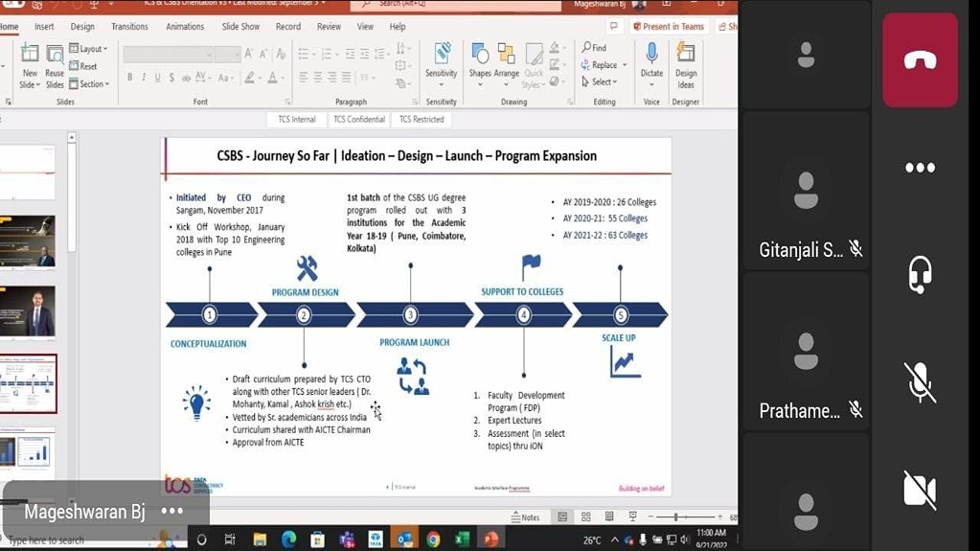980x551 pixels.
Task: Click Present in Teams button
Action: [x=669, y=26]
